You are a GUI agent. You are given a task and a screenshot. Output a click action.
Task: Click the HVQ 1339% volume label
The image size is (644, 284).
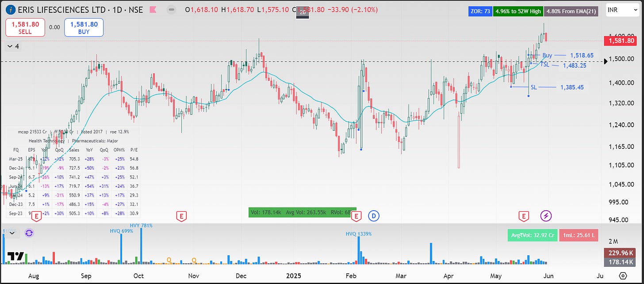[359, 234]
